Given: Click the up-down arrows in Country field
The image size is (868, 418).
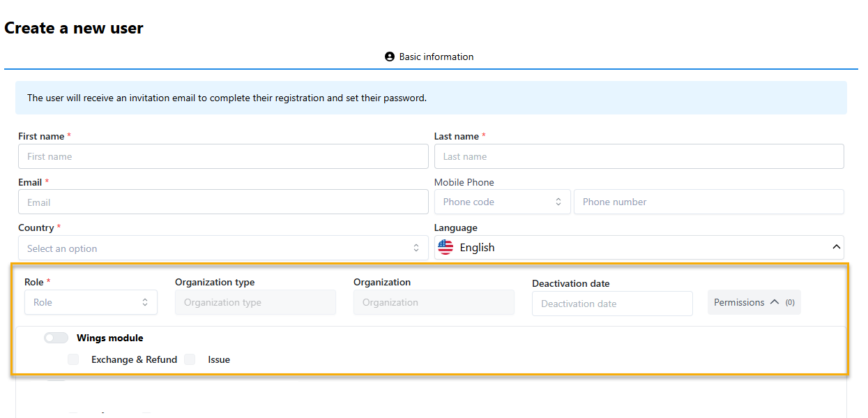Looking at the screenshot, I should tap(416, 248).
